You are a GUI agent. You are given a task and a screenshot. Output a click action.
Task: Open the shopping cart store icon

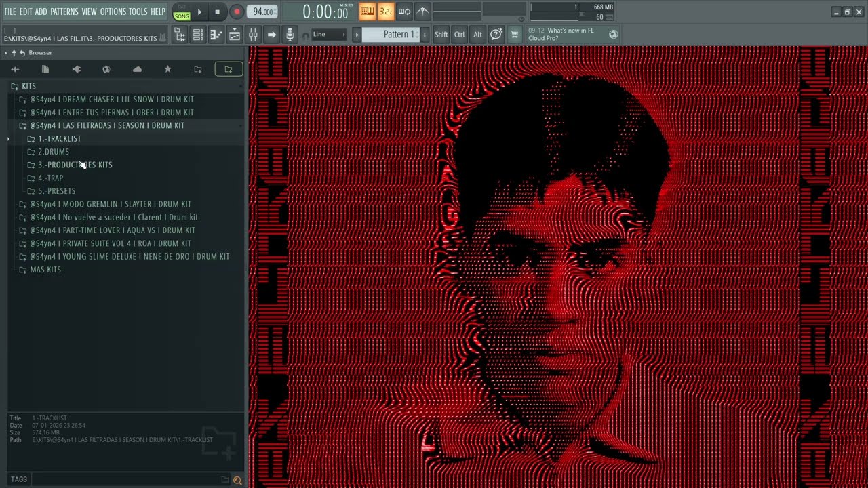(x=515, y=35)
